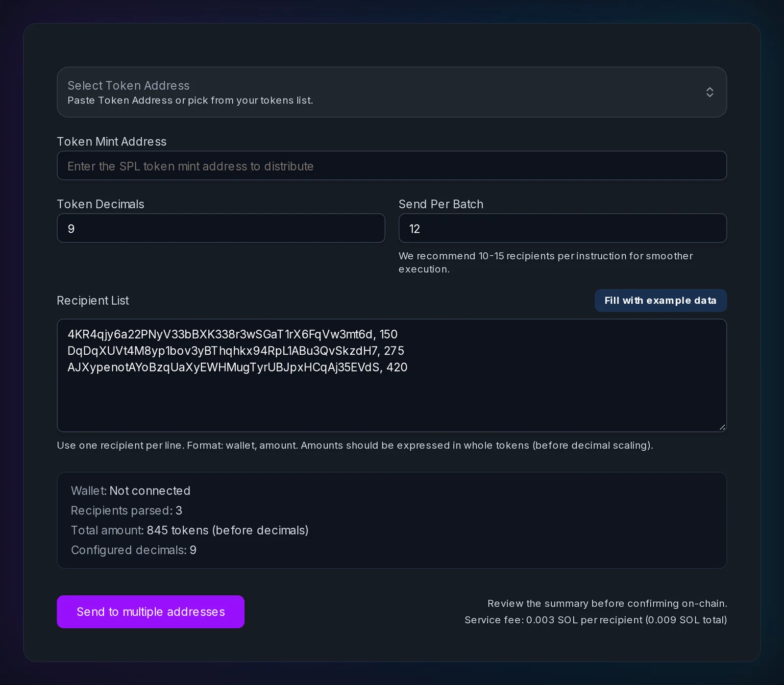Click the Total amount 845 tokens line
Screen dimensions: 784x685
(x=190, y=530)
